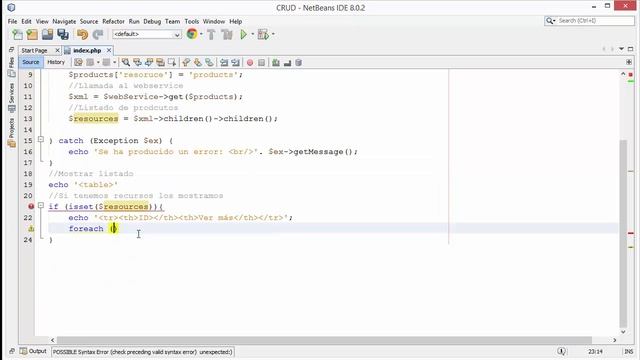Click the Comment icon in editor toolbar

point(276,62)
